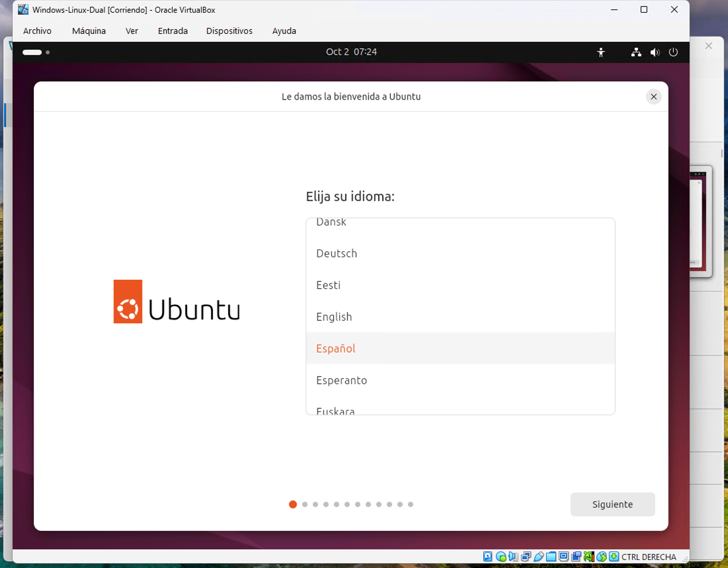Open the power menu icon in Ubuntu top bar
The width and height of the screenshot is (728, 568).
[673, 52]
